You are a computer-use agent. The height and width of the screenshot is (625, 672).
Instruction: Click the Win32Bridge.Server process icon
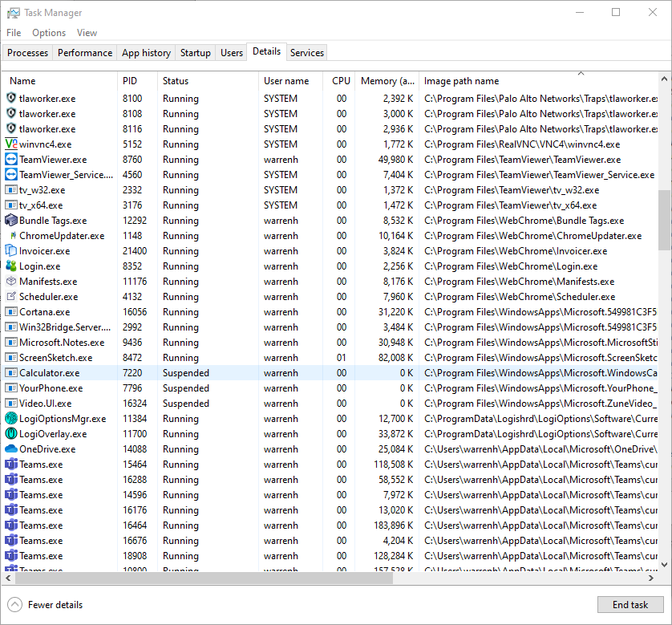[x=11, y=327]
